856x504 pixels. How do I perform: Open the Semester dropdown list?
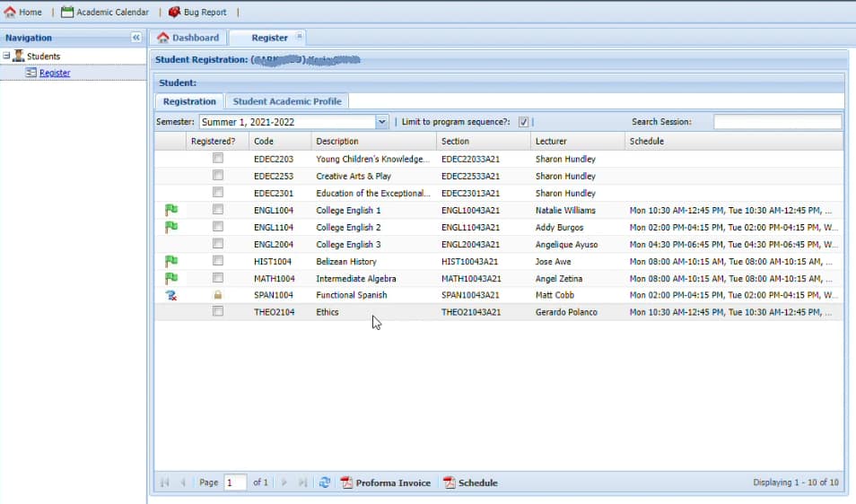382,122
